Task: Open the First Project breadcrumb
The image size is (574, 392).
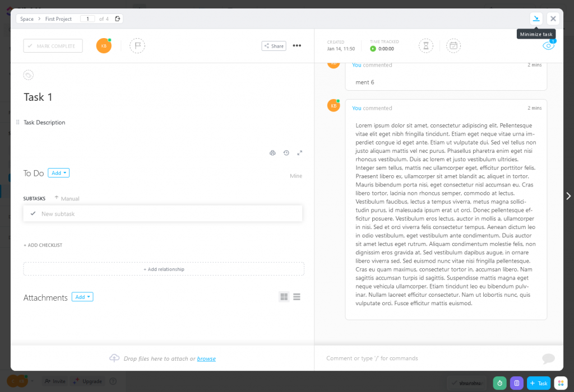Action: pos(58,19)
